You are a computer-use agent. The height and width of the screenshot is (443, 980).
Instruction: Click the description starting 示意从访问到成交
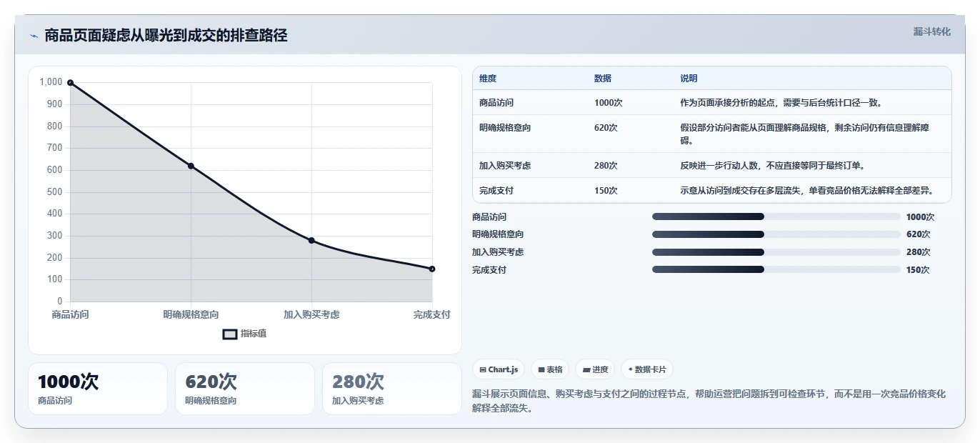click(806, 191)
